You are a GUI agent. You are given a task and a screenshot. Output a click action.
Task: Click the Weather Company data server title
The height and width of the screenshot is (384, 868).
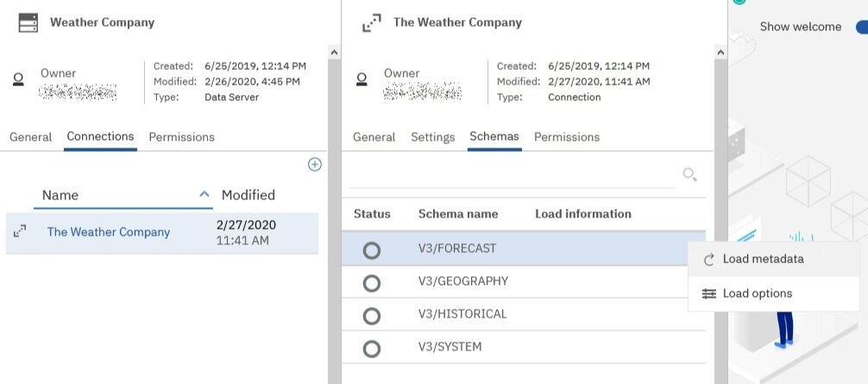103,22
